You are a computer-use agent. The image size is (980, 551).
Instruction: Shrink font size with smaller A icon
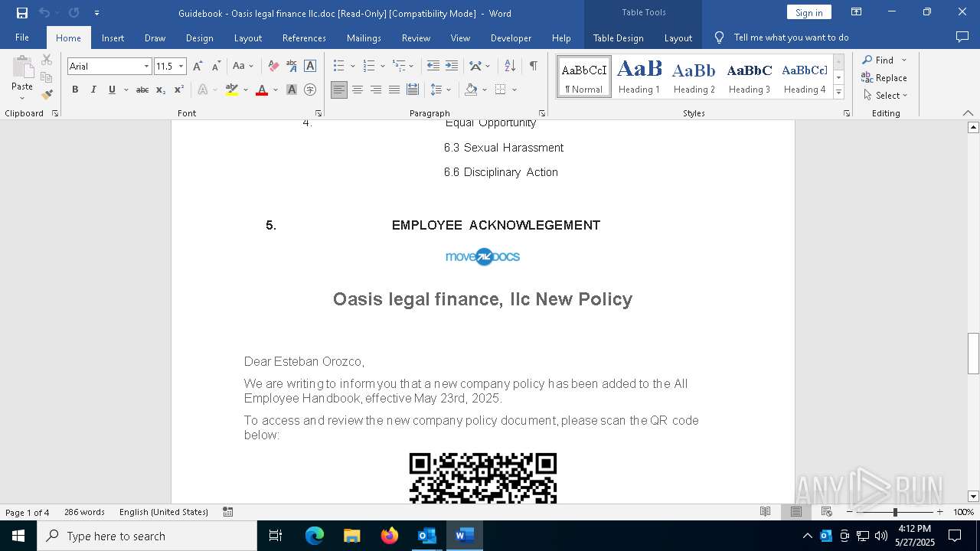pyautogui.click(x=217, y=67)
